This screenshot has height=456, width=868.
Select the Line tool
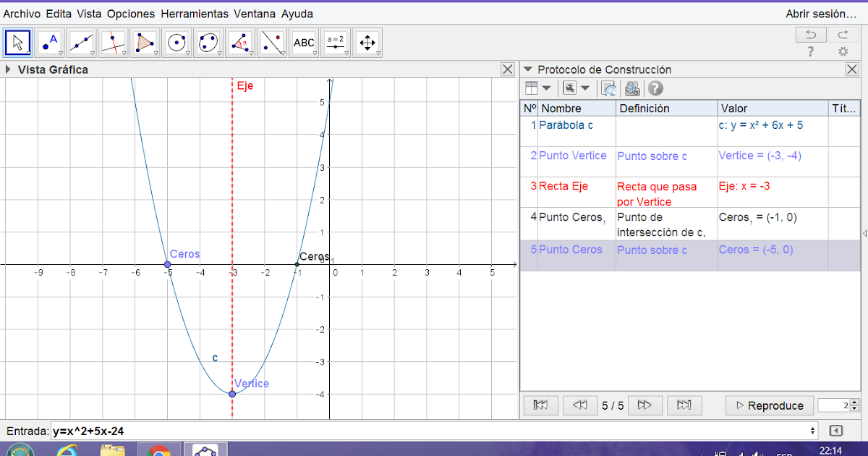[x=81, y=42]
